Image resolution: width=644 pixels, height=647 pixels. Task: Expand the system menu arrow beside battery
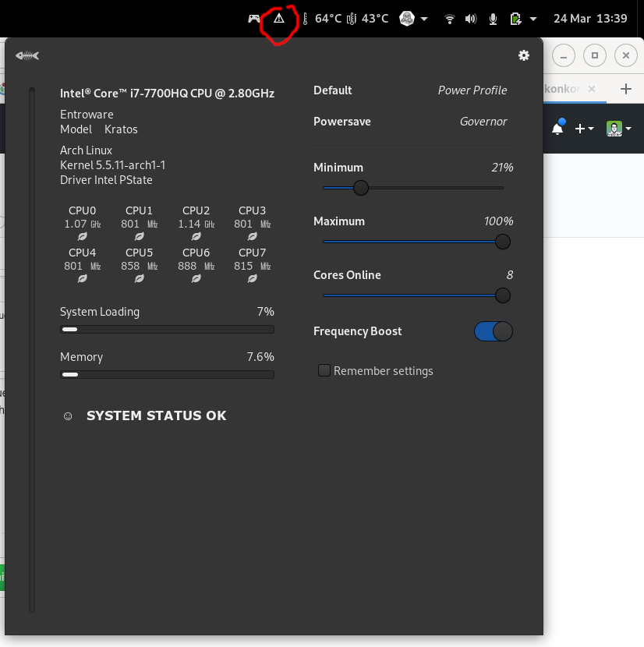533,19
